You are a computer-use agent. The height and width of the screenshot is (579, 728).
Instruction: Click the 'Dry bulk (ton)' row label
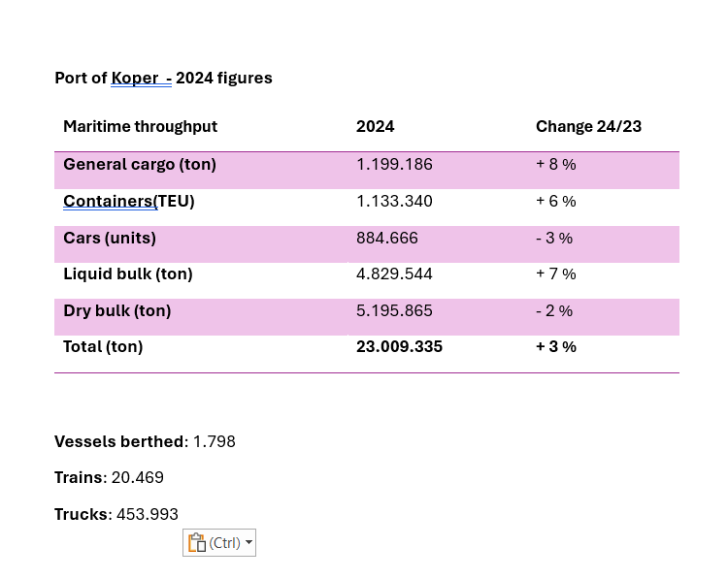[x=117, y=310]
